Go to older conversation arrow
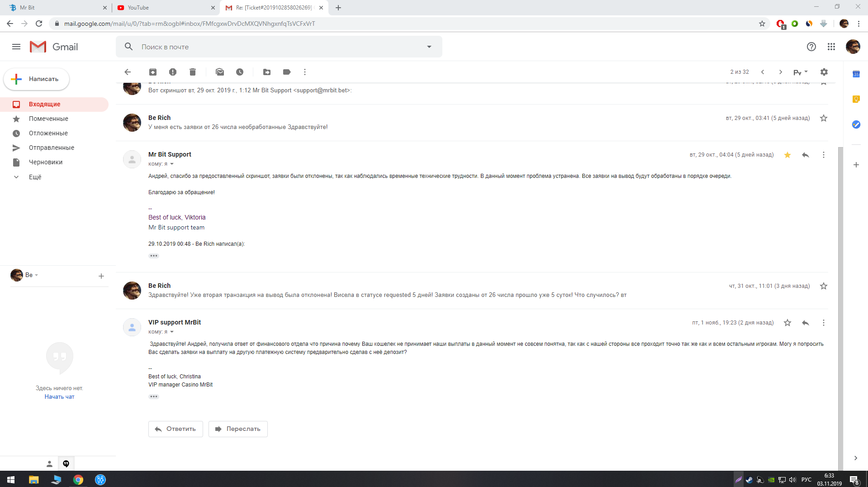This screenshot has height=487, width=868. [x=781, y=72]
